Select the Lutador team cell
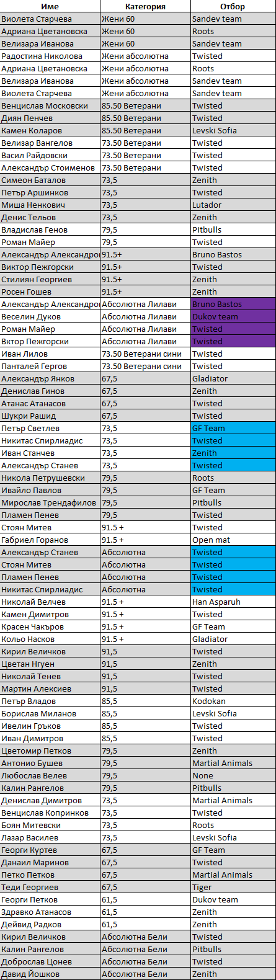276x980 pixels. click(x=233, y=205)
